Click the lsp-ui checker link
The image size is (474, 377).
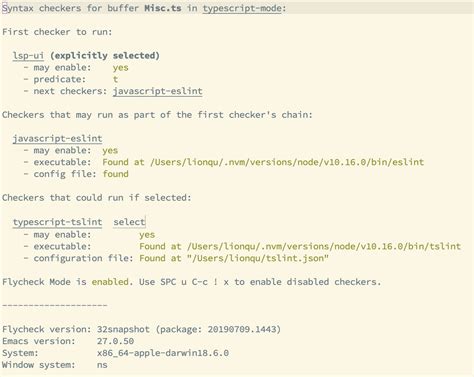pyautogui.click(x=28, y=55)
